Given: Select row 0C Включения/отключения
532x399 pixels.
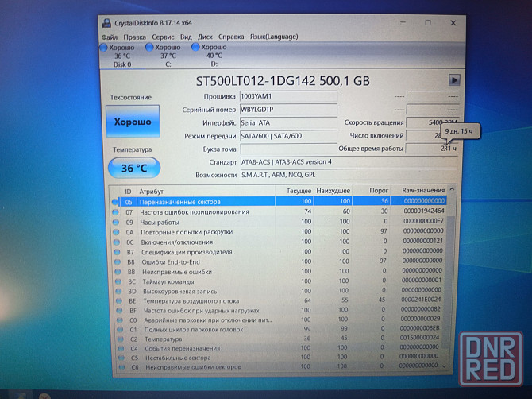Looking at the screenshot, I should 278,242.
